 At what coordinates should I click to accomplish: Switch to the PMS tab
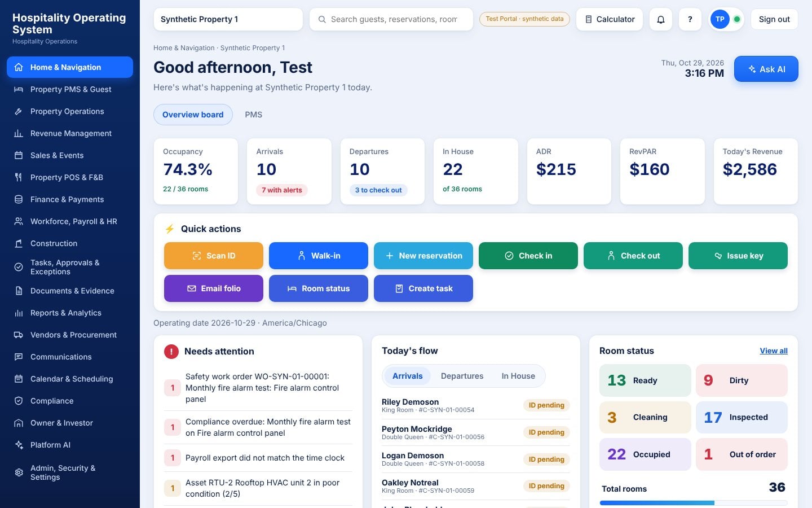[253, 115]
